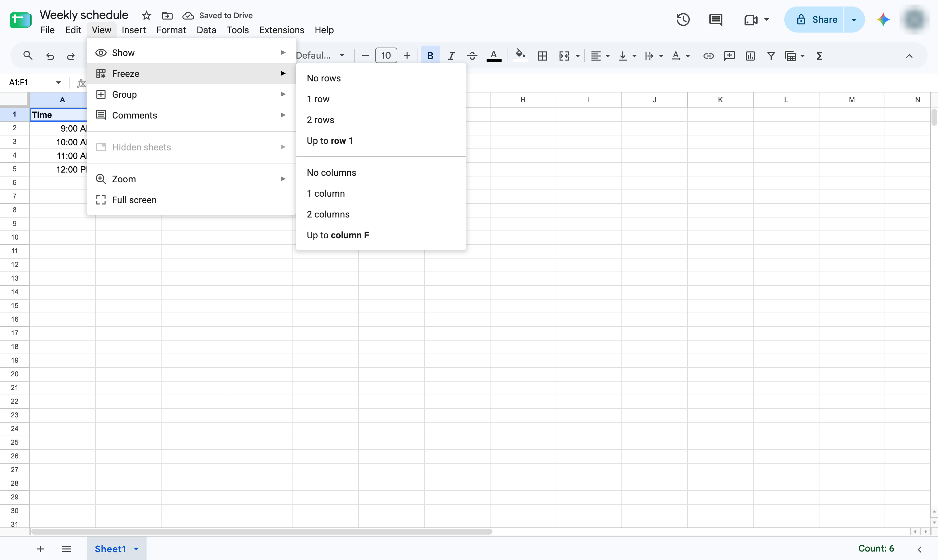
Task: Select 'No columns' in Freeze submenu
Action: point(381,173)
